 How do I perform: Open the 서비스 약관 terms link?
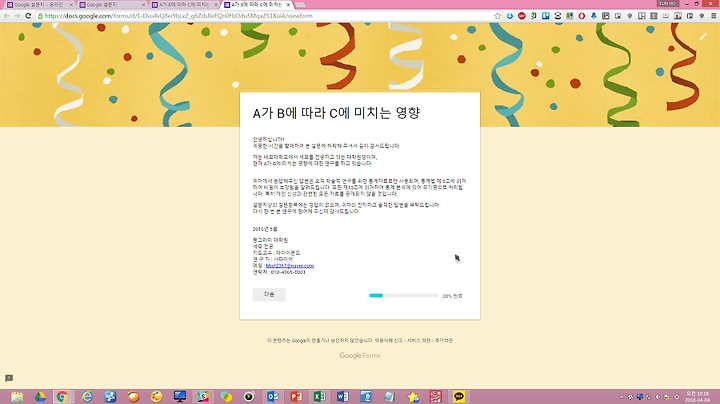[419, 341]
